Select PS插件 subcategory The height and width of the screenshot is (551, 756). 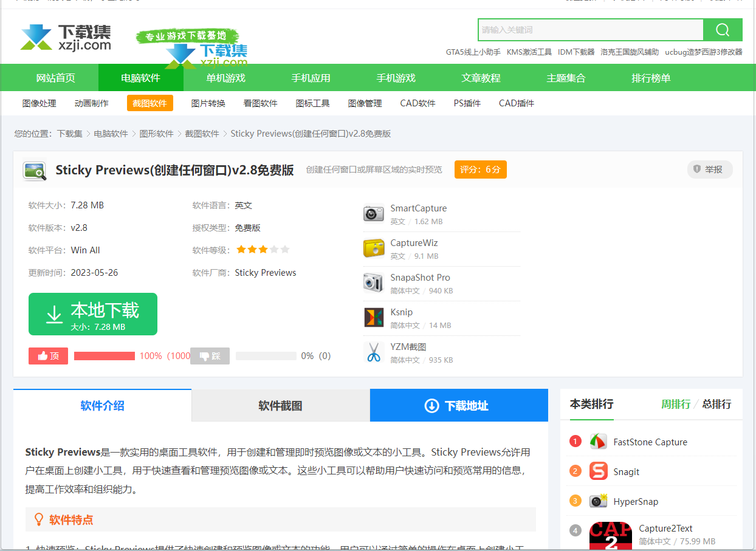[467, 103]
